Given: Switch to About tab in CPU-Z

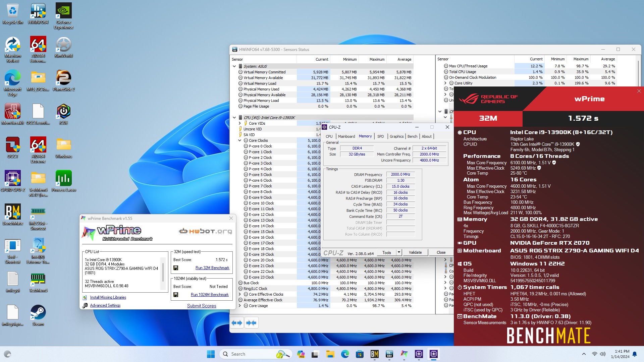Looking at the screenshot, I should (427, 136).
